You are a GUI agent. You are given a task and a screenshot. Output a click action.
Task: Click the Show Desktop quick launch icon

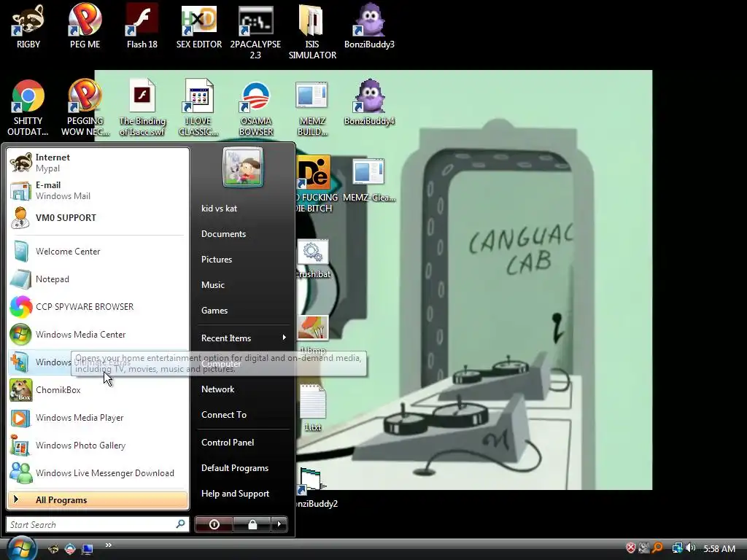[87, 549]
